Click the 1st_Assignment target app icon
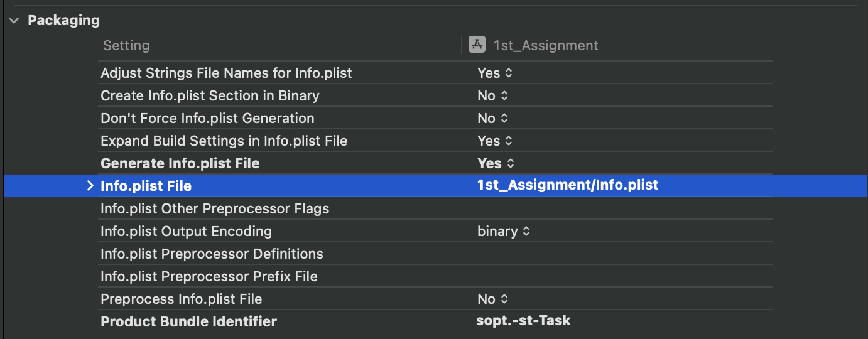 tap(477, 45)
